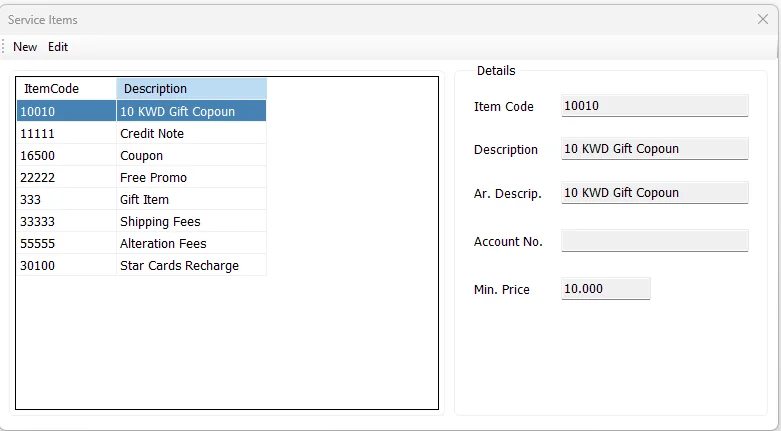Viewport: 781px width, 431px height.
Task: Select item code 333 cell
Action: (x=66, y=199)
